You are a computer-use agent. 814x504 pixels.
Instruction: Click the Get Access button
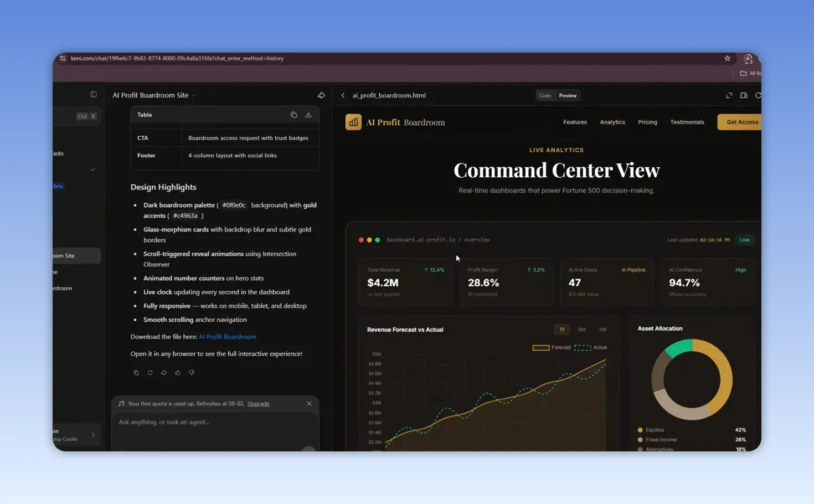coord(740,122)
